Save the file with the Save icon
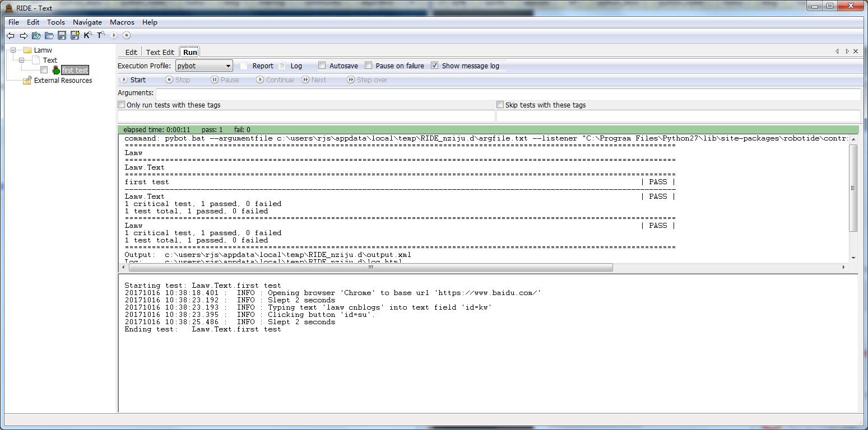This screenshot has width=868, height=430. 62,35
